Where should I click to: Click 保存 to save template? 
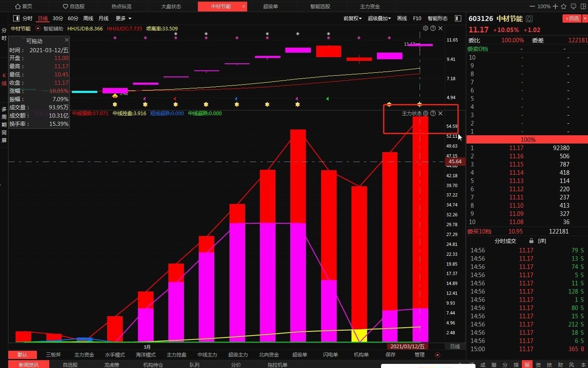coord(390,355)
